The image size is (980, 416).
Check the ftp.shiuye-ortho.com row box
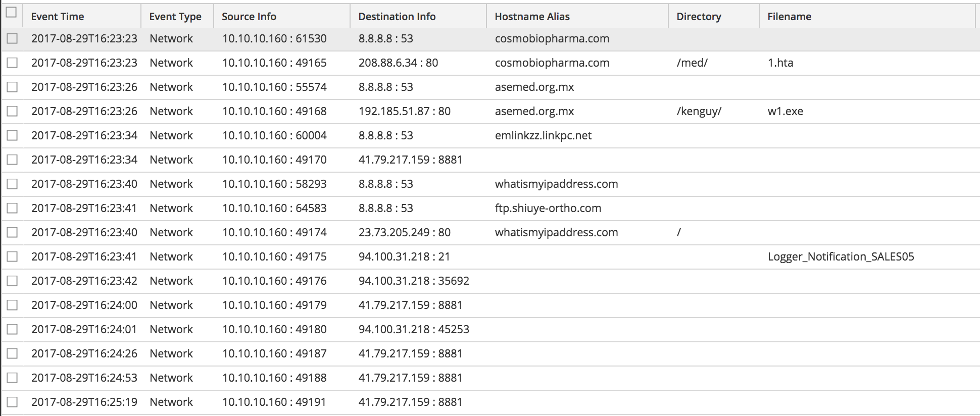(12, 208)
